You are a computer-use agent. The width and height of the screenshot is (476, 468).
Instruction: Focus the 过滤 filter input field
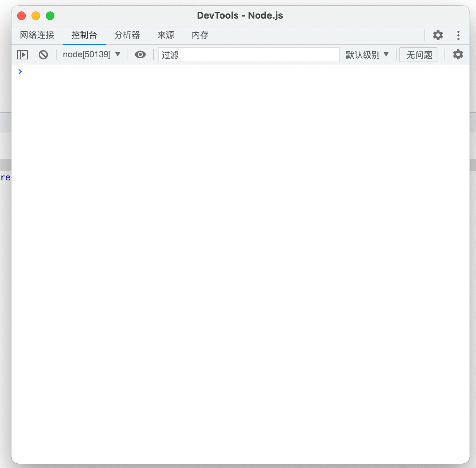pyautogui.click(x=249, y=55)
